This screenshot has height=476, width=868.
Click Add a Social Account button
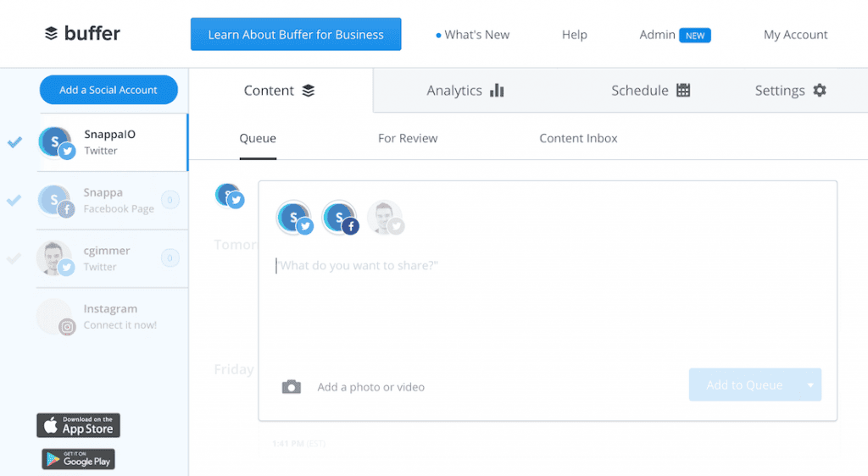pos(108,90)
